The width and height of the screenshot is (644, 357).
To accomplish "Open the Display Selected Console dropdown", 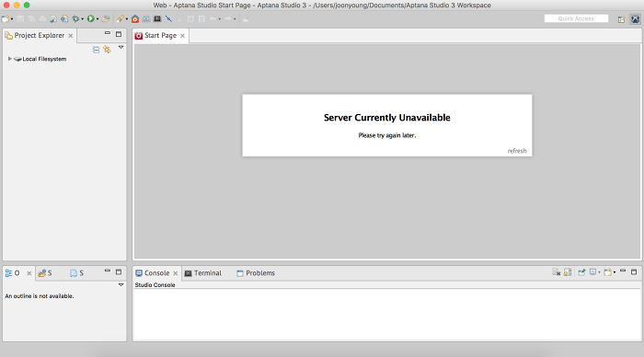I will [599, 272].
